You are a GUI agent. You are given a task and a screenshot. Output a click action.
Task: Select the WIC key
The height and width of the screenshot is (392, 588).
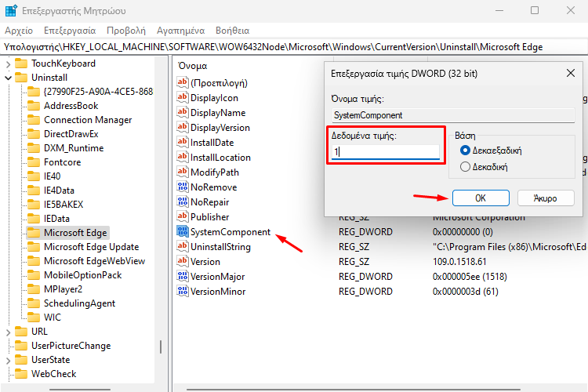[52, 318]
